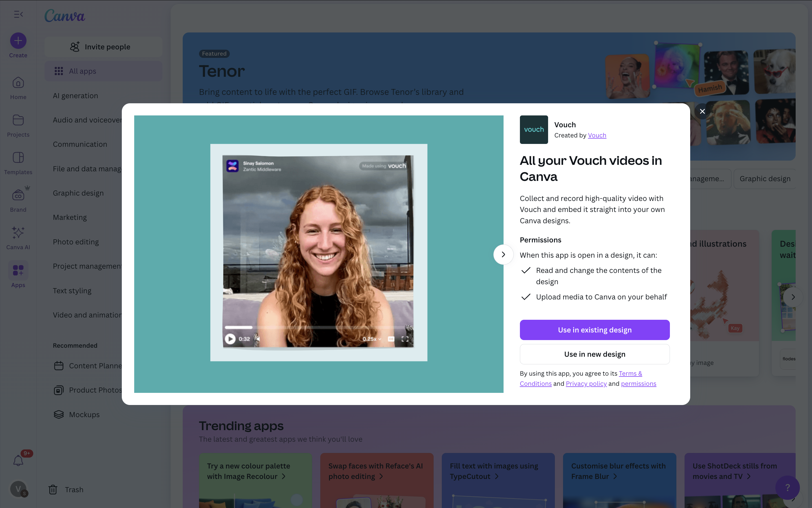Viewport: 812px width, 508px height.
Task: Select Video and animation category
Action: (87, 315)
